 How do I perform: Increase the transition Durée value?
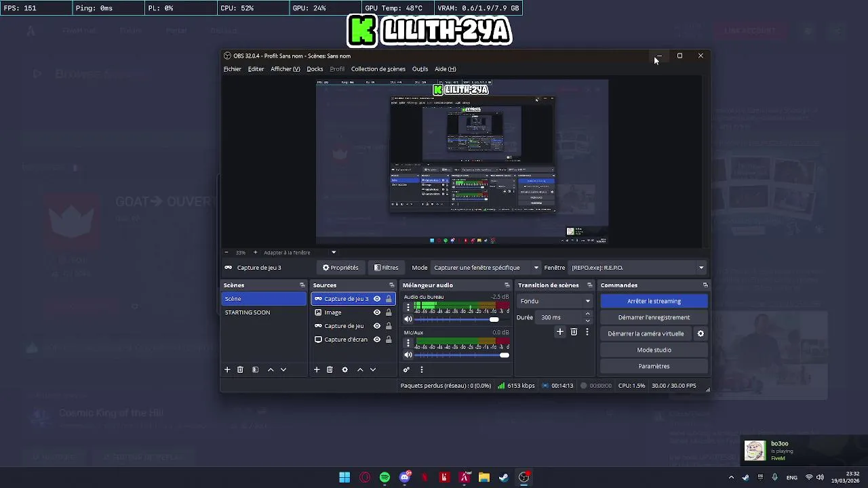pos(587,314)
